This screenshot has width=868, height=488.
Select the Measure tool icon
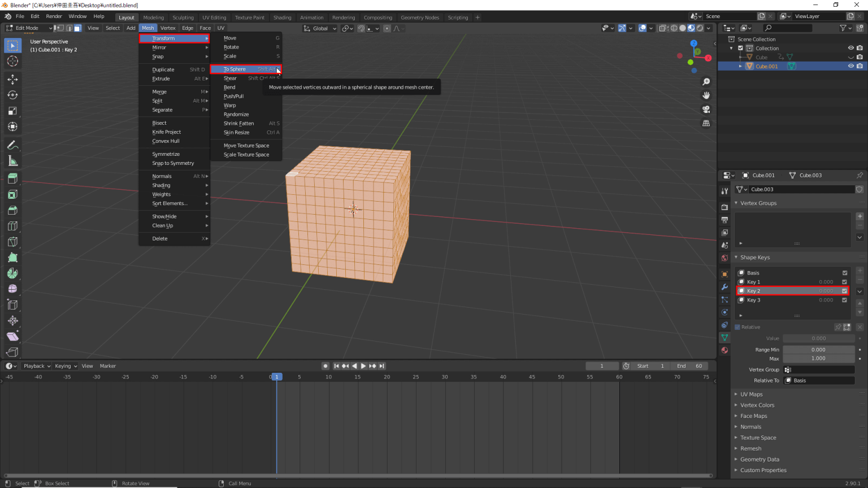coord(12,162)
